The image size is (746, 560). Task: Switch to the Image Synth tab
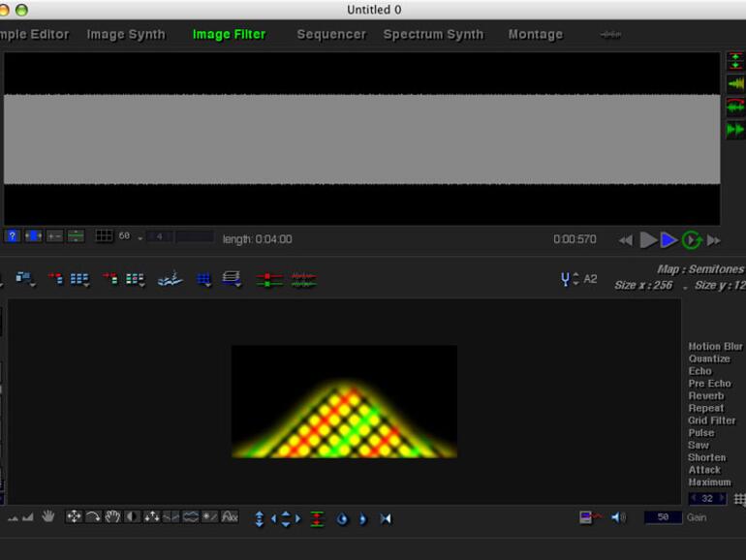[x=126, y=35]
